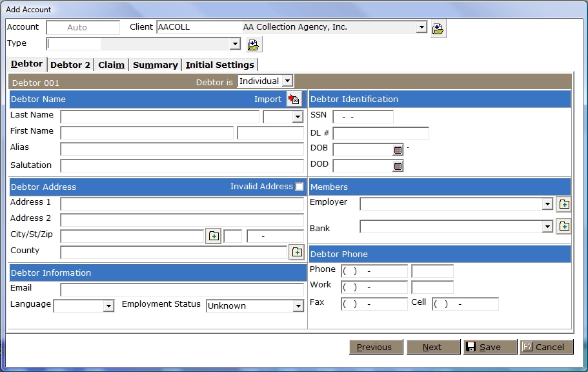Click the add Bank icon
588x372 pixels.
(563, 226)
